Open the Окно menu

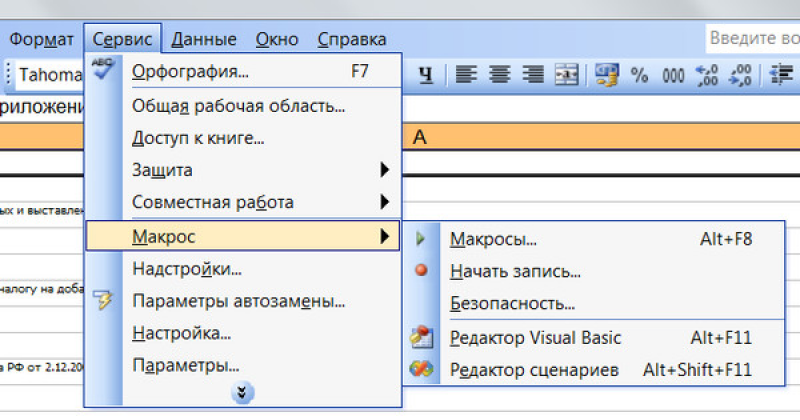[x=277, y=39]
